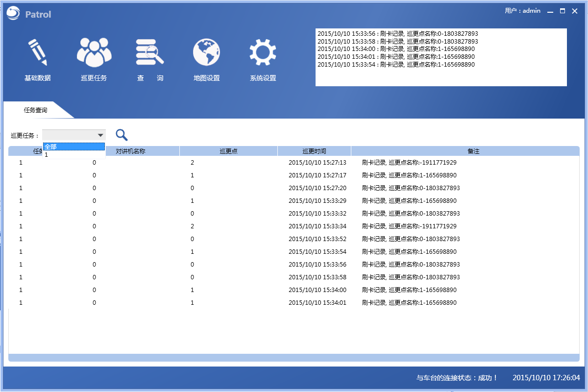Click the 巡更时间 column header
Screen dimensions: 588x392
pyautogui.click(x=314, y=151)
